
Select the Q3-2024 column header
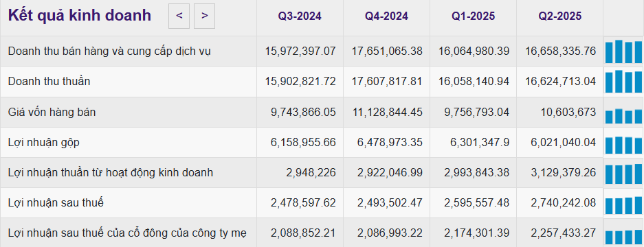[x=300, y=16]
